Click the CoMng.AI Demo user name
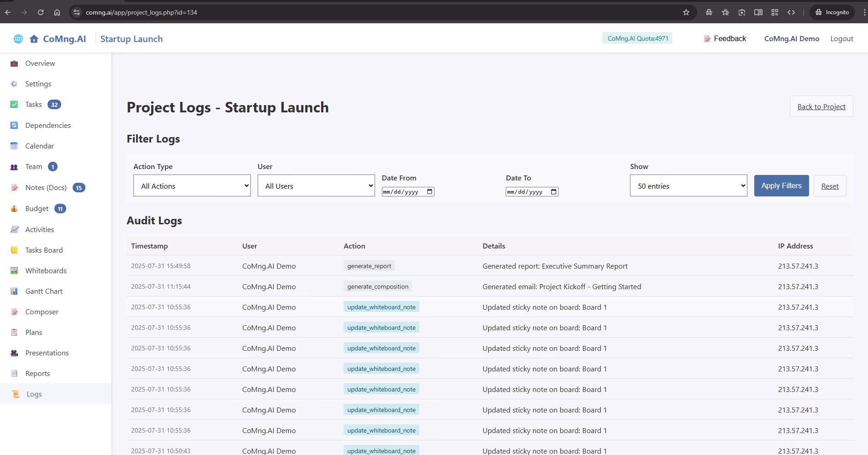Image resolution: width=868 pixels, height=455 pixels. click(x=792, y=39)
